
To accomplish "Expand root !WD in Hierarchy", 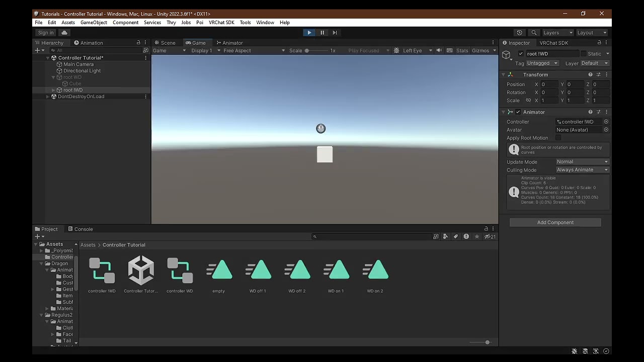I will [53, 90].
